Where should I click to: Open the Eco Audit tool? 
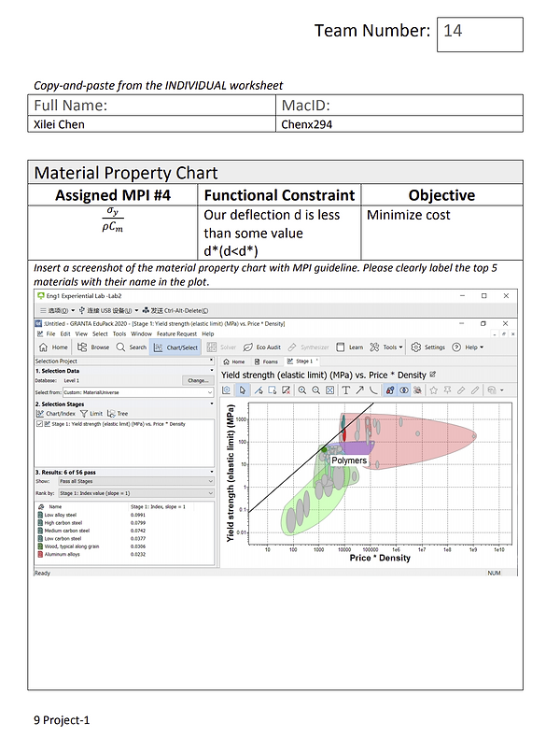coord(261,347)
